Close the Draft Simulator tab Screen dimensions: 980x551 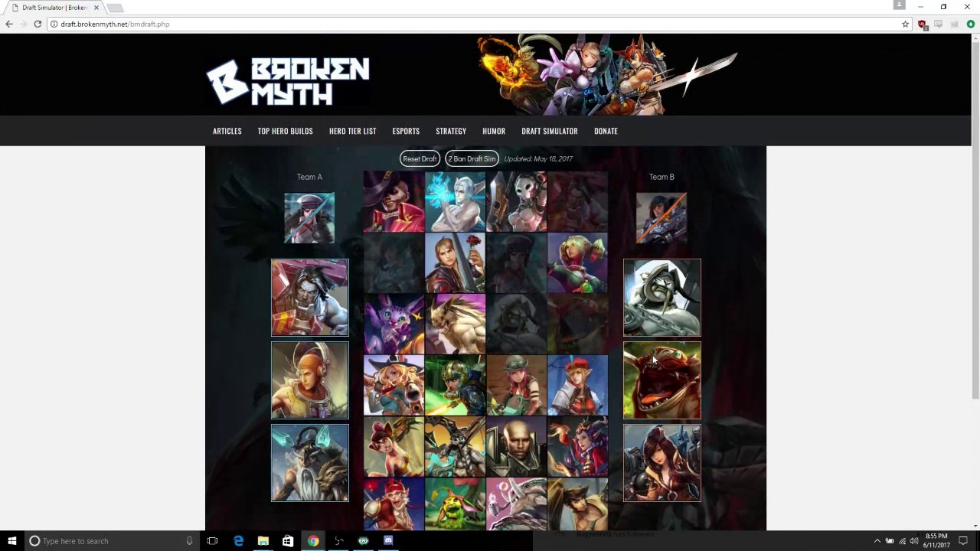click(96, 8)
